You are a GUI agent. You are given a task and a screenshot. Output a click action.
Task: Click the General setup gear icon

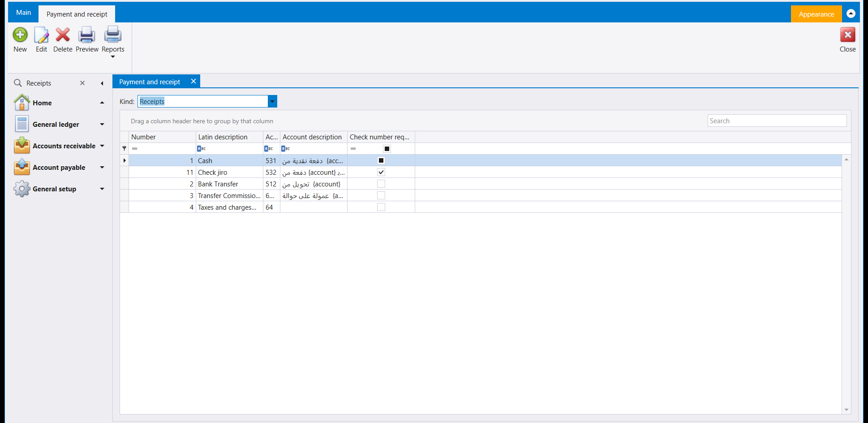[22, 189]
